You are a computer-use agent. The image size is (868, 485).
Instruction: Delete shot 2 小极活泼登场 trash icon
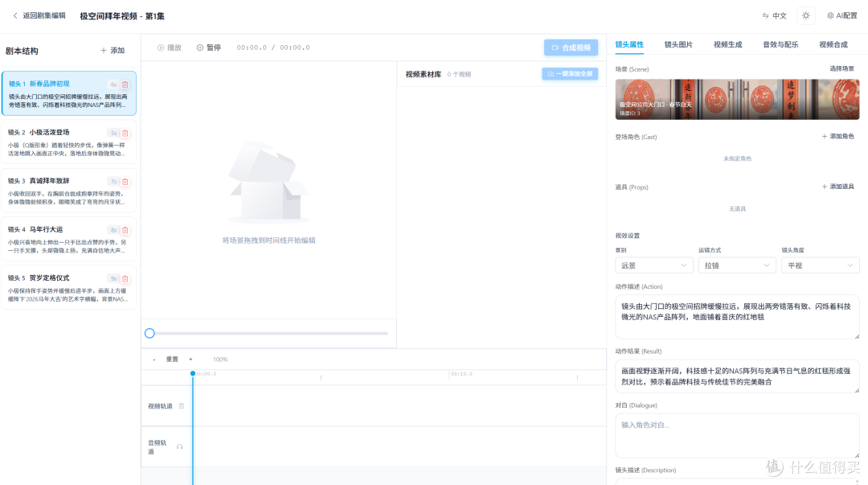pyautogui.click(x=125, y=133)
